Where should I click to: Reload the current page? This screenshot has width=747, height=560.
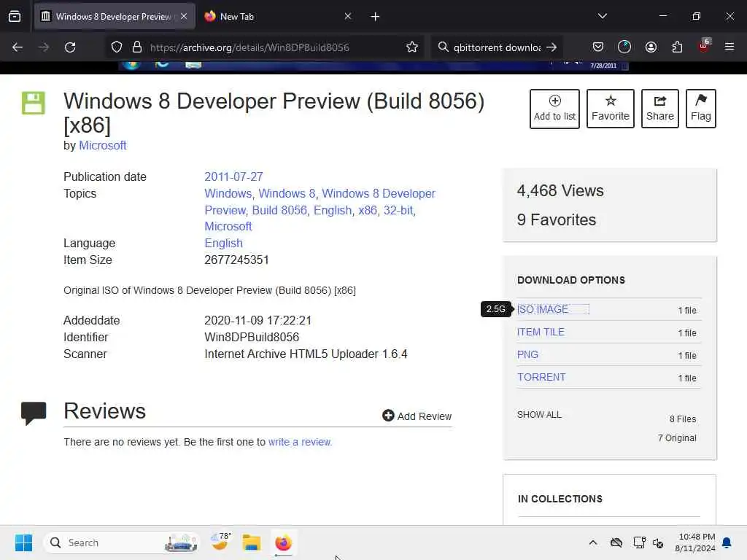tap(70, 47)
